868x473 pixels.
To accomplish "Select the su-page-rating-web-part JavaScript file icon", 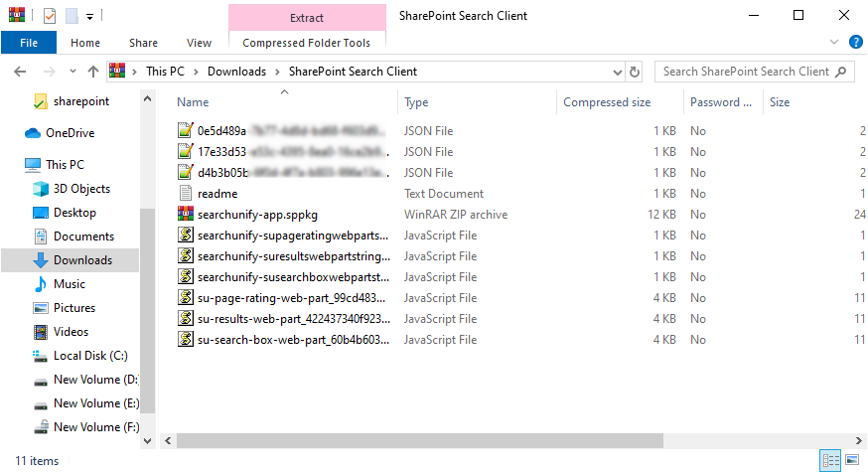I will coord(184,298).
